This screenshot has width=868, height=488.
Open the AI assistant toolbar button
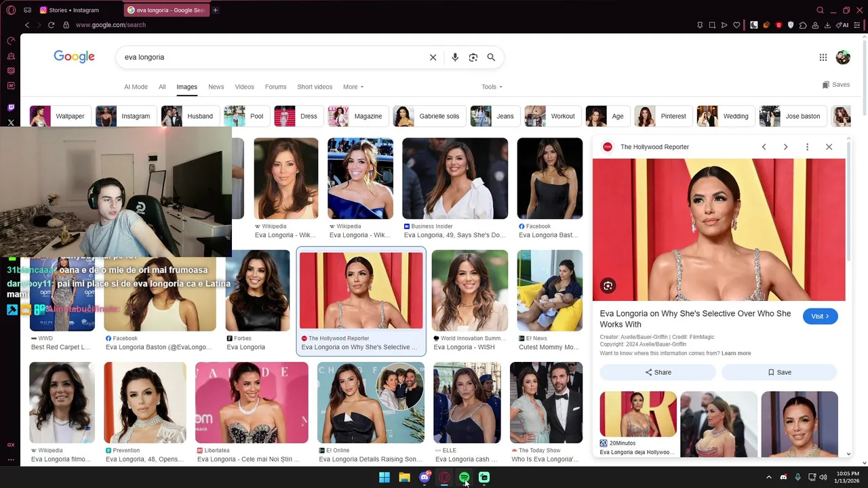(843, 25)
